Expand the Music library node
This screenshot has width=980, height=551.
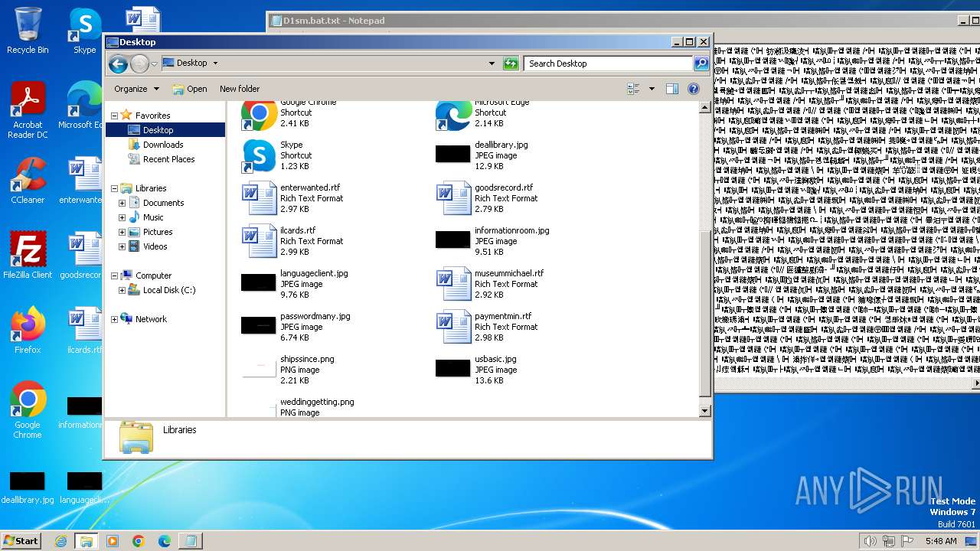click(x=122, y=217)
